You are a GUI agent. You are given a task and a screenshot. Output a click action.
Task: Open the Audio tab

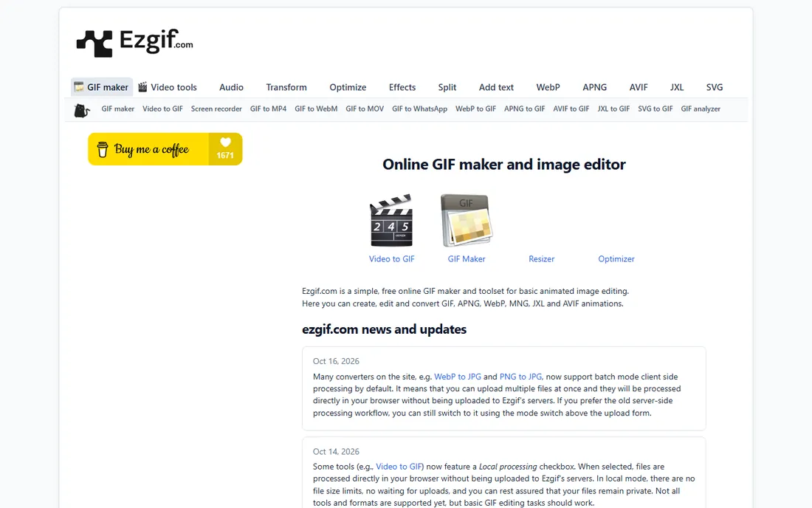[232, 87]
